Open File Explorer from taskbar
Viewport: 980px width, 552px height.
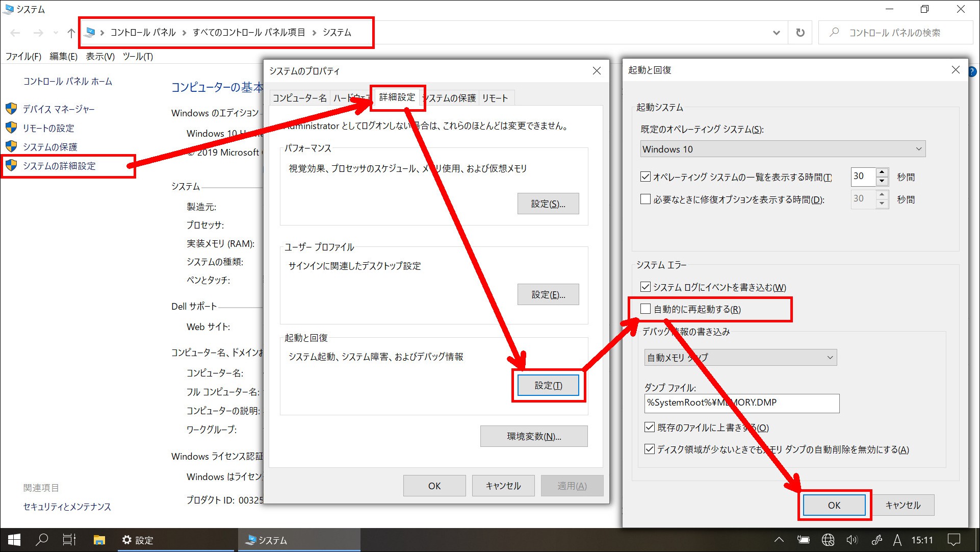[99, 540]
